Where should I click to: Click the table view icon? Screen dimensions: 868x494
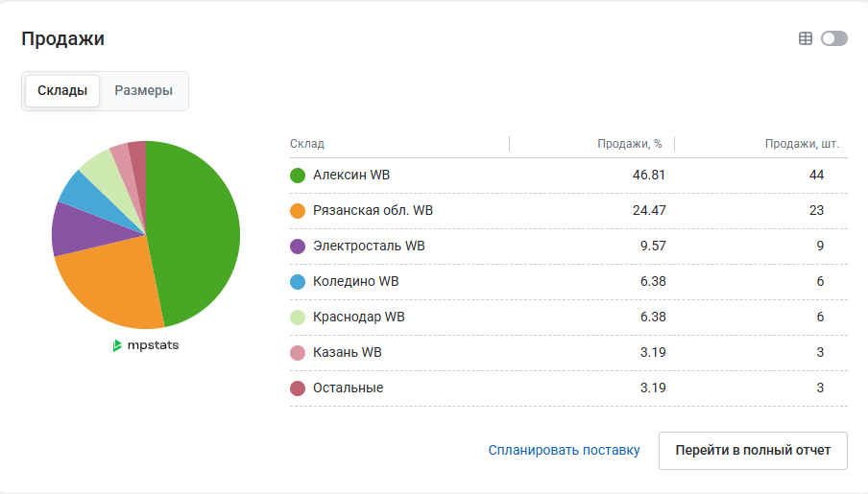[x=806, y=38]
